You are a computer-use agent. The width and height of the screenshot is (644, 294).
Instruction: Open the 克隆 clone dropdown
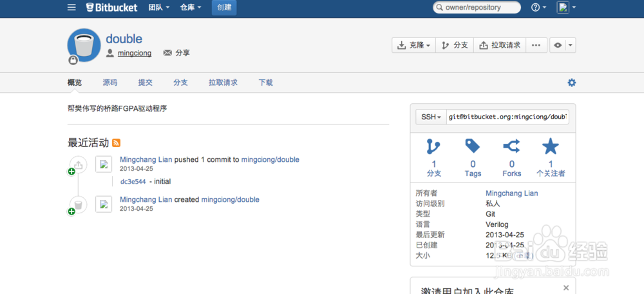413,45
